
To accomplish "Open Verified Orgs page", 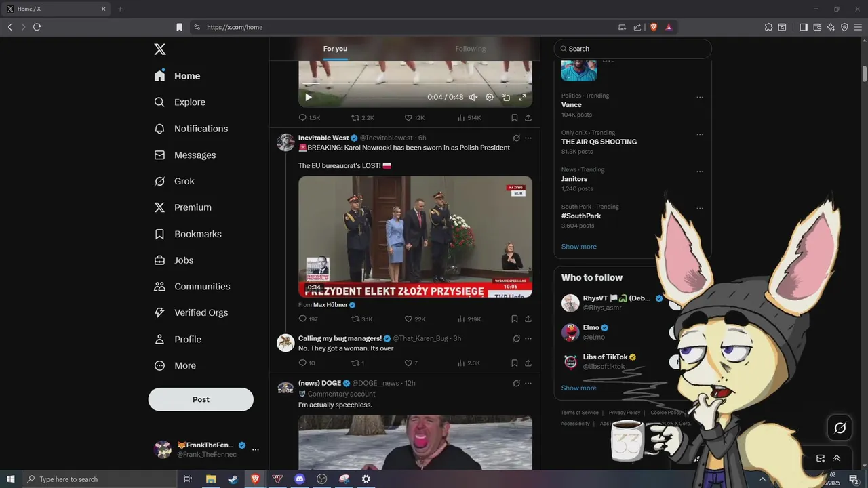I will [x=191, y=312].
